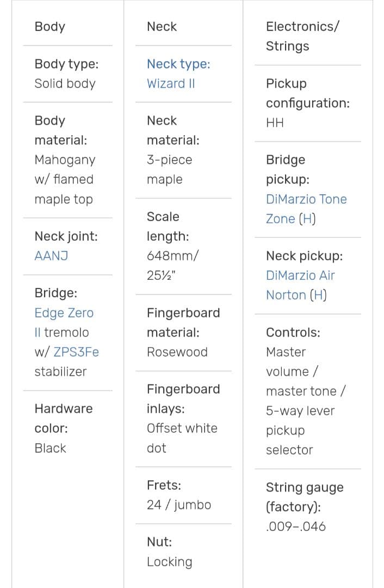Click the Electronics/Strings column heading
The width and height of the screenshot is (384, 588).
(302, 36)
